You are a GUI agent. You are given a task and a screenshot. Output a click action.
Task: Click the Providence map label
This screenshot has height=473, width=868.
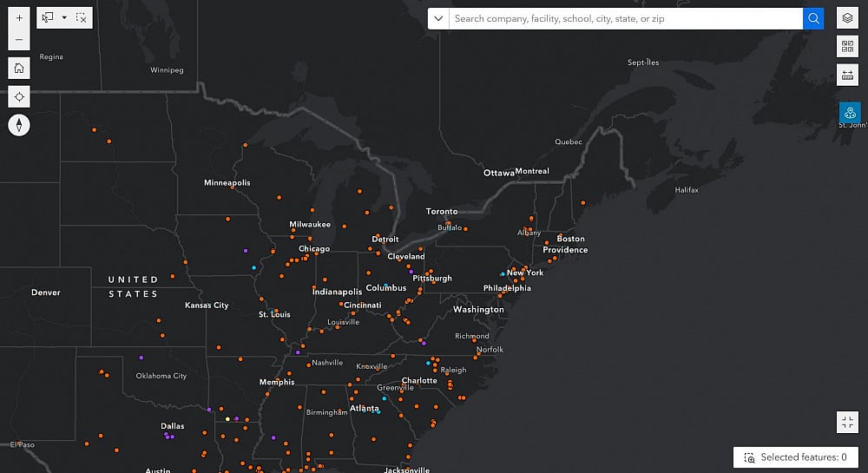[x=565, y=249]
